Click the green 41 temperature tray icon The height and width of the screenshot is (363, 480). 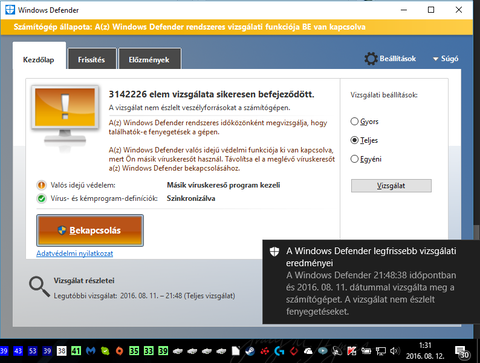[x=76, y=351]
